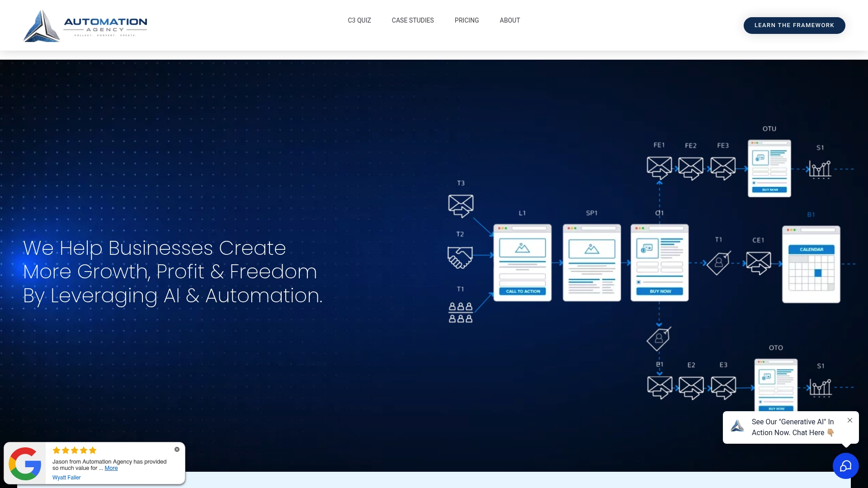Viewport: 868px width, 488px height.
Task: Open the C3 Quiz menu item
Action: [359, 20]
